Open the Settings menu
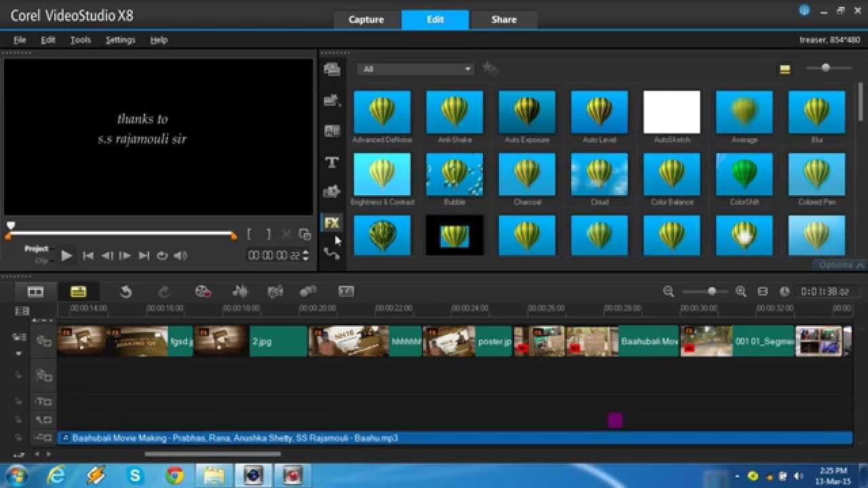Image resolution: width=868 pixels, height=488 pixels. pos(120,40)
